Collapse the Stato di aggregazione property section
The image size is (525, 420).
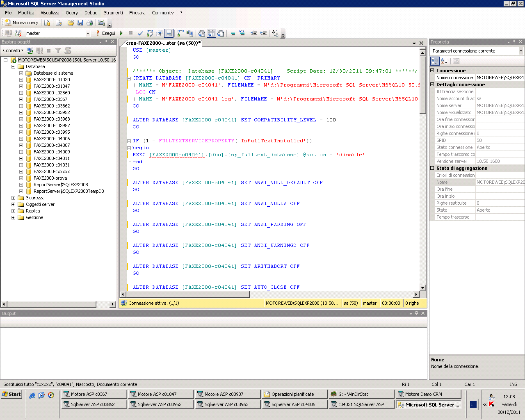click(x=432, y=168)
